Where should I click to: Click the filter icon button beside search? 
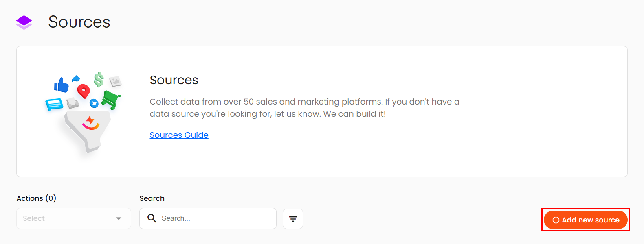pos(293,219)
